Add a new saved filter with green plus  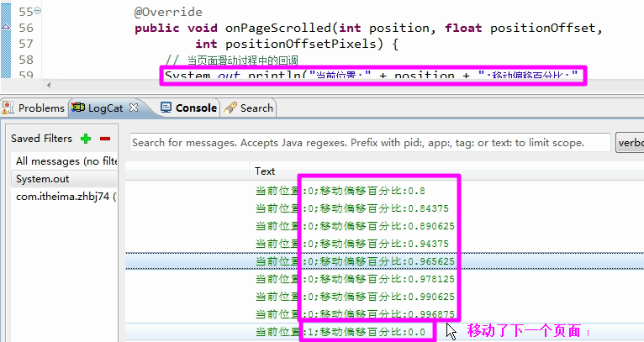[86, 139]
